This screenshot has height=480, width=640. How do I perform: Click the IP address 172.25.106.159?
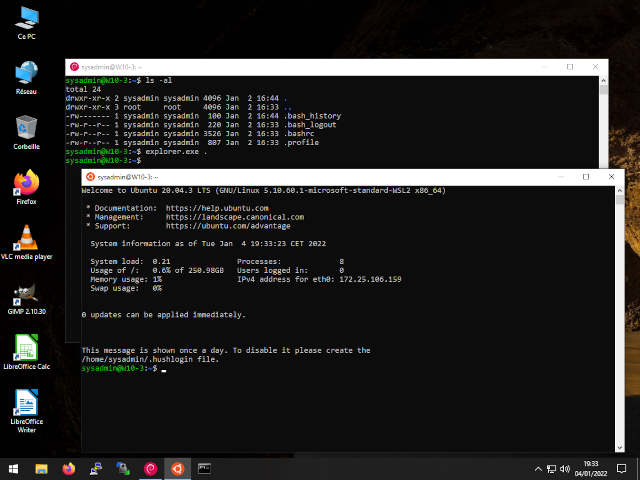(370, 279)
